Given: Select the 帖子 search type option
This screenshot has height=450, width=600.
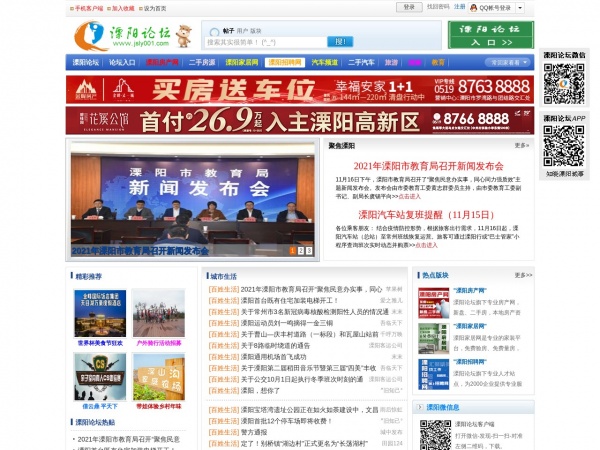Looking at the screenshot, I should click(228, 31).
